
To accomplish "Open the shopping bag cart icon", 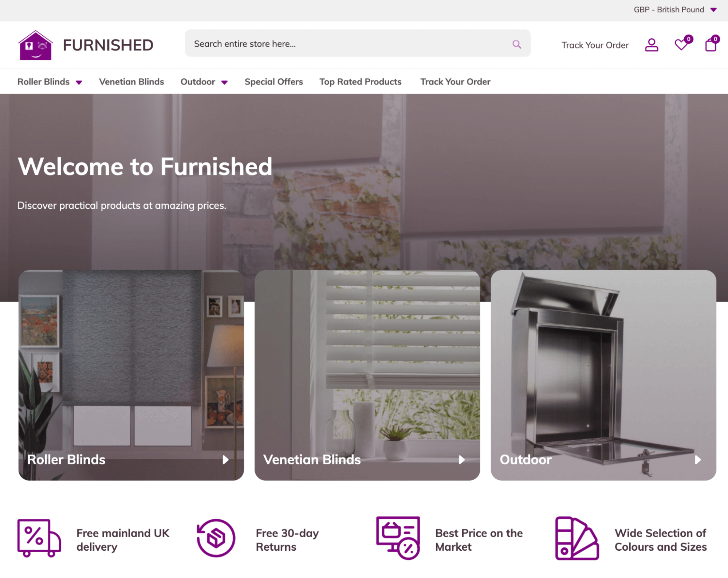I will pos(711,44).
